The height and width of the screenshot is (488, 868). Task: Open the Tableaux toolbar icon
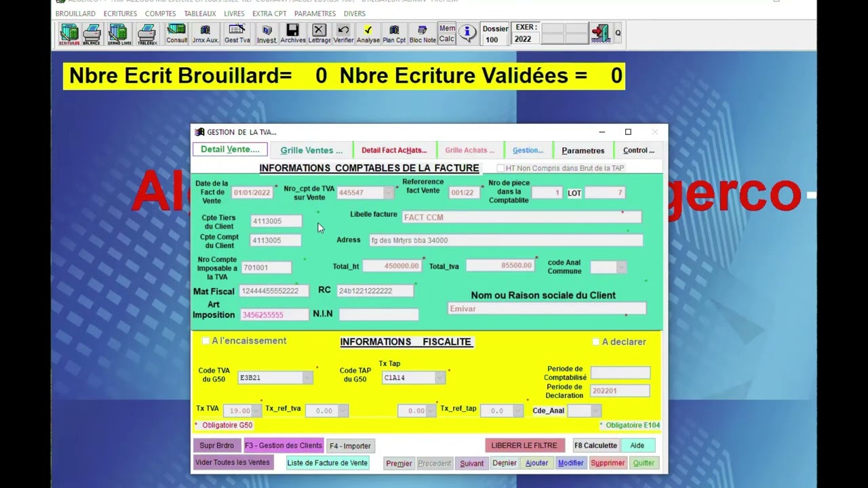(x=147, y=34)
